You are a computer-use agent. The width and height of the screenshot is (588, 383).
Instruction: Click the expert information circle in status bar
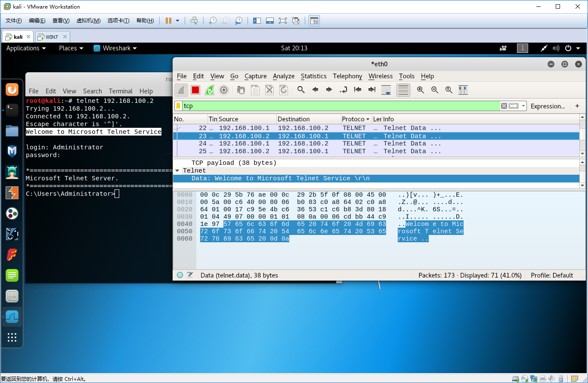[x=180, y=275]
